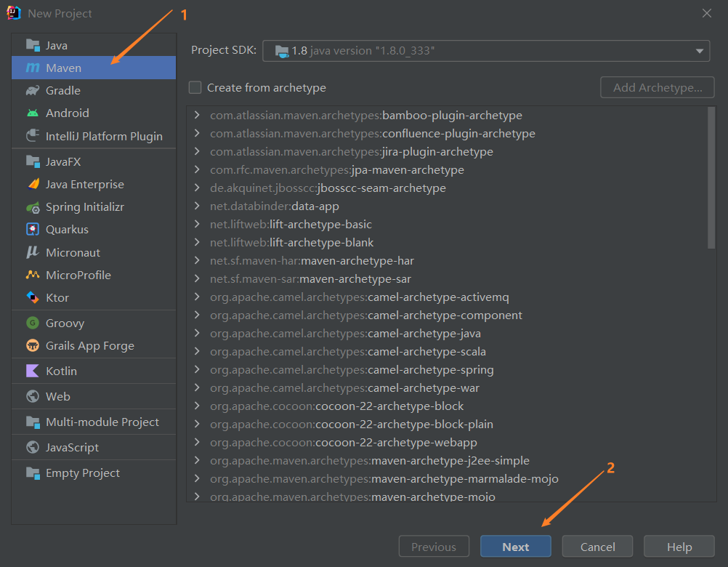Select the Empty Project icon
The height and width of the screenshot is (567, 728).
tap(33, 472)
